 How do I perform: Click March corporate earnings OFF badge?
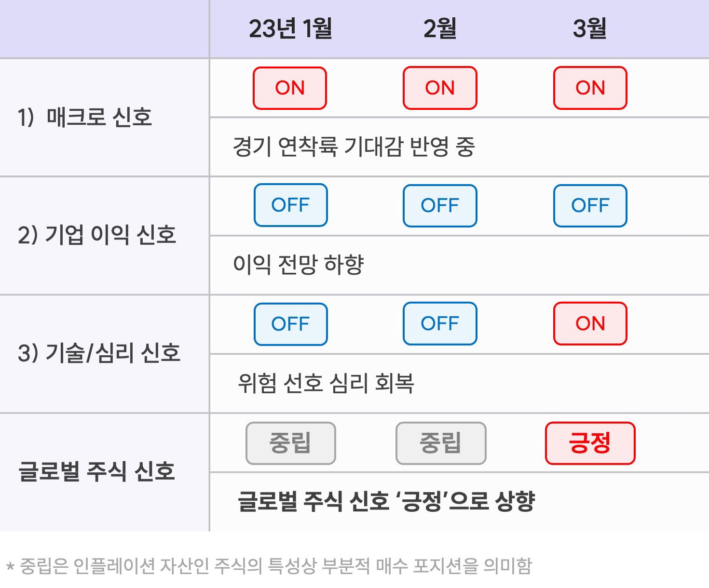point(590,206)
